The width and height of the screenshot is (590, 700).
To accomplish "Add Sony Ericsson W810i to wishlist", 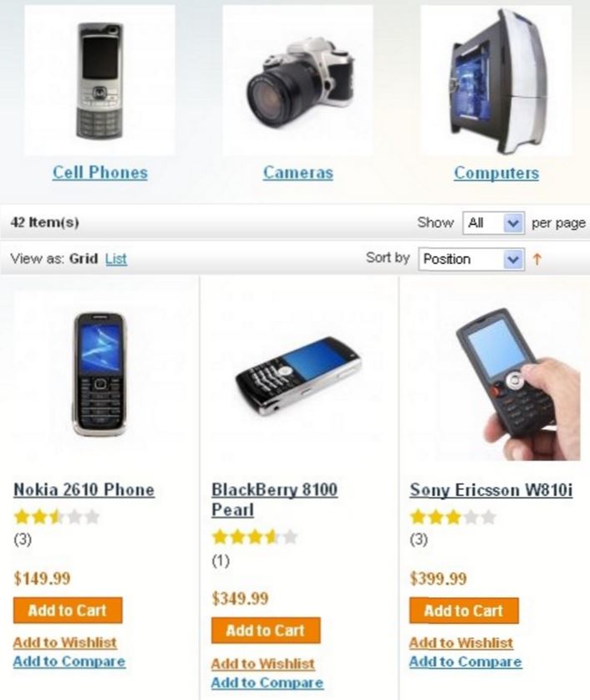I will 461,642.
